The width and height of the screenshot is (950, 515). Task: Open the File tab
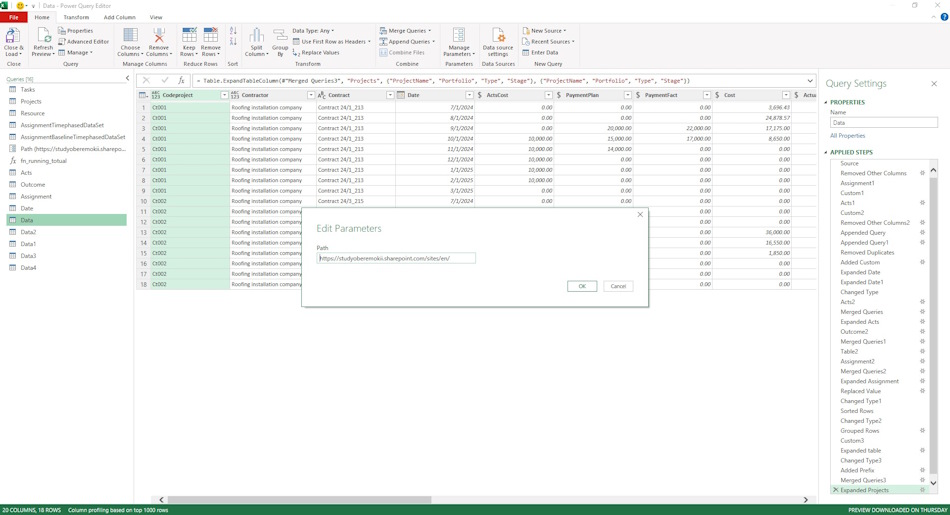(13, 18)
